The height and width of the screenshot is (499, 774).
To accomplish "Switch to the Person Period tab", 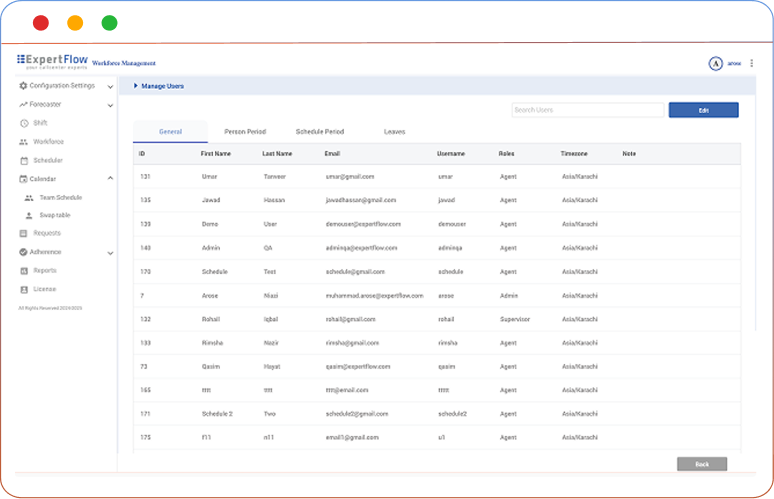I will tap(245, 132).
